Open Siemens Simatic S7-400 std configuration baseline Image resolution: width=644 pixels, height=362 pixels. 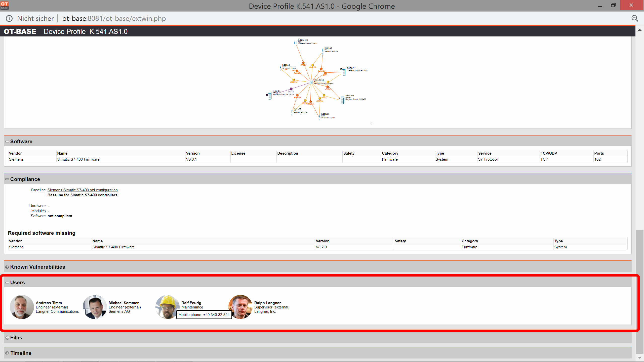(83, 190)
